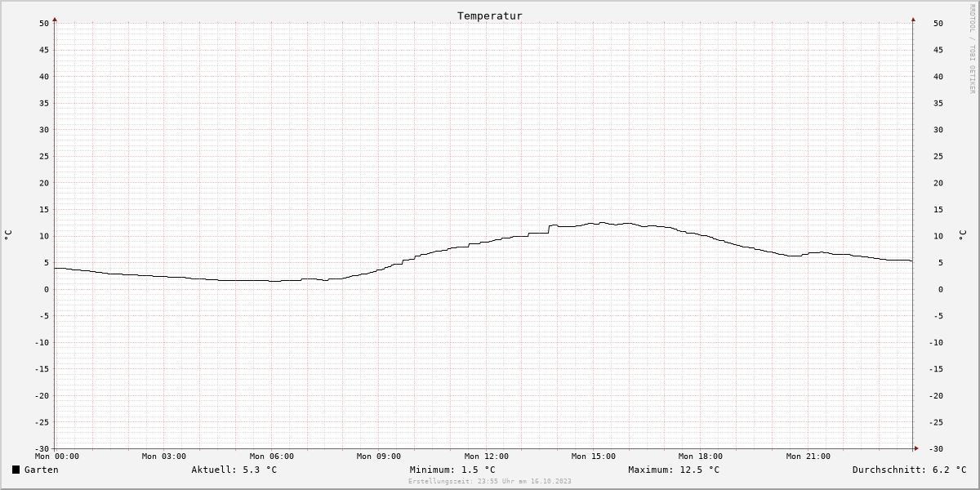Click the '0' tick on the right axis

tap(941, 290)
